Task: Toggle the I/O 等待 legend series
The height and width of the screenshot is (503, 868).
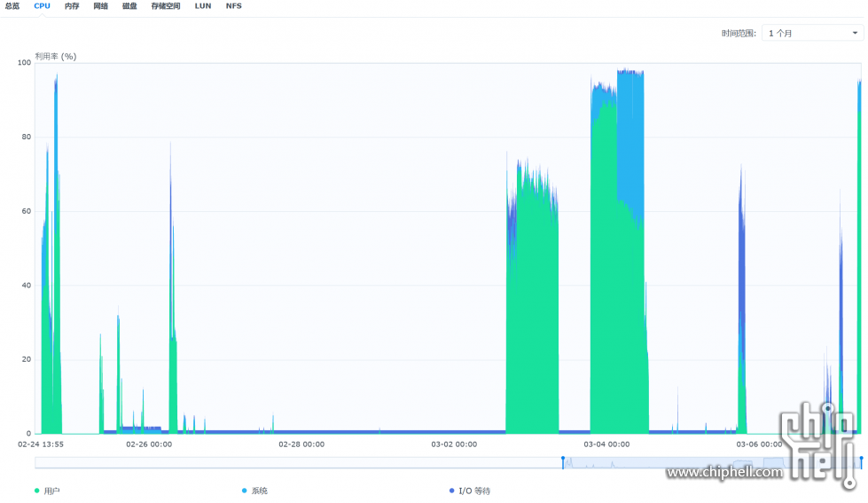Action: click(470, 491)
